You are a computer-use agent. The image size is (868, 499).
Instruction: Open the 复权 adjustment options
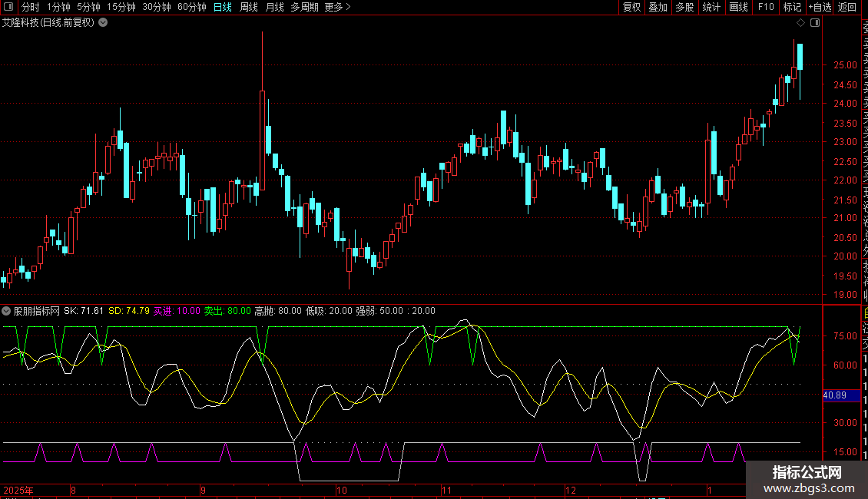pos(631,7)
